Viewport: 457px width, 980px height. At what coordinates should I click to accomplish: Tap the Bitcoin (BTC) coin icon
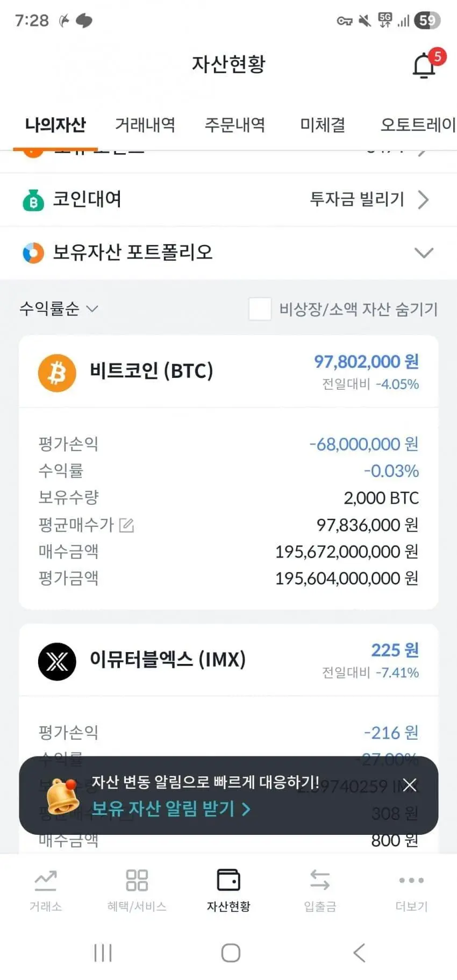57,373
